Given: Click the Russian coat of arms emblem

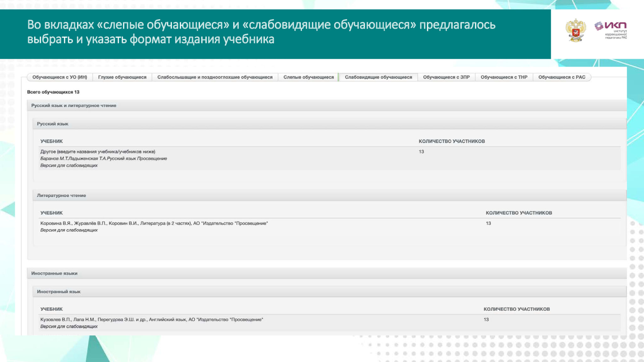Looking at the screenshot, I should 575,30.
